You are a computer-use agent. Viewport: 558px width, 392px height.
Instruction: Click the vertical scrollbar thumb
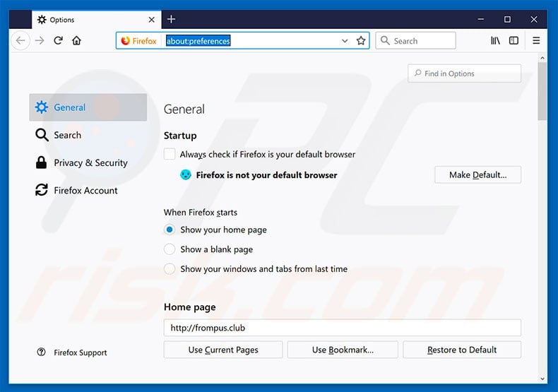point(542,91)
